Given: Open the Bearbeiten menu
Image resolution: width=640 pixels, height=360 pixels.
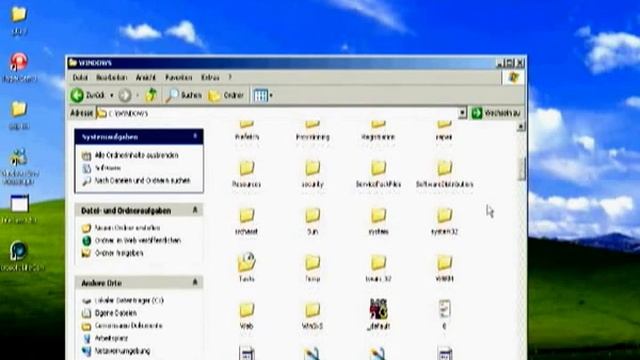Looking at the screenshot, I should click(111, 77).
